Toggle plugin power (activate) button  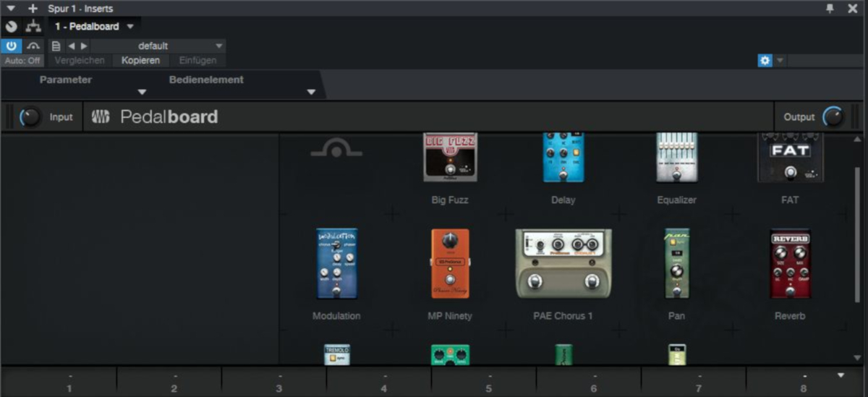[x=11, y=46]
